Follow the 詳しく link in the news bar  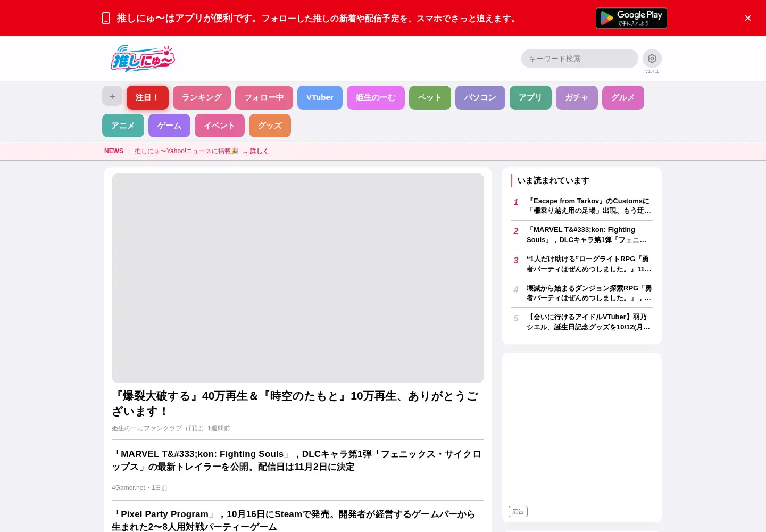tap(255, 151)
